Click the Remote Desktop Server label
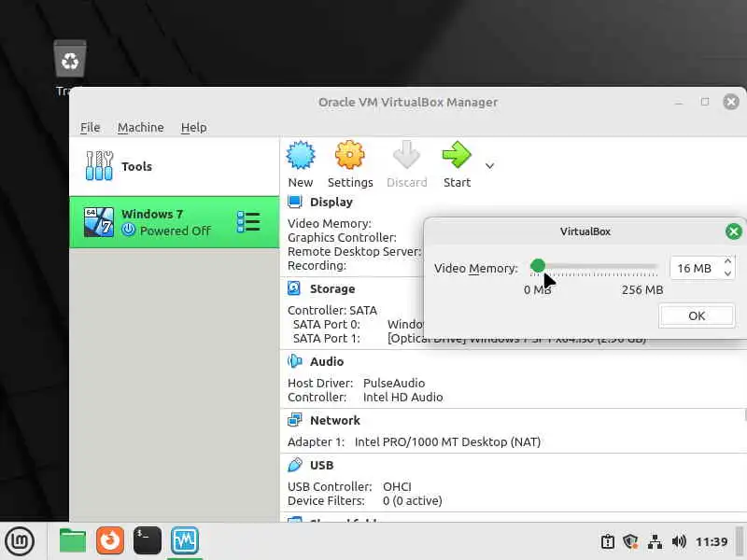747x560 pixels. pyautogui.click(x=355, y=251)
